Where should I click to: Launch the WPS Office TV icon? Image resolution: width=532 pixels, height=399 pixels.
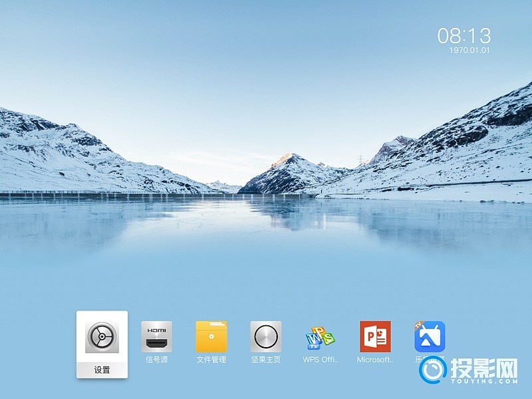click(321, 337)
